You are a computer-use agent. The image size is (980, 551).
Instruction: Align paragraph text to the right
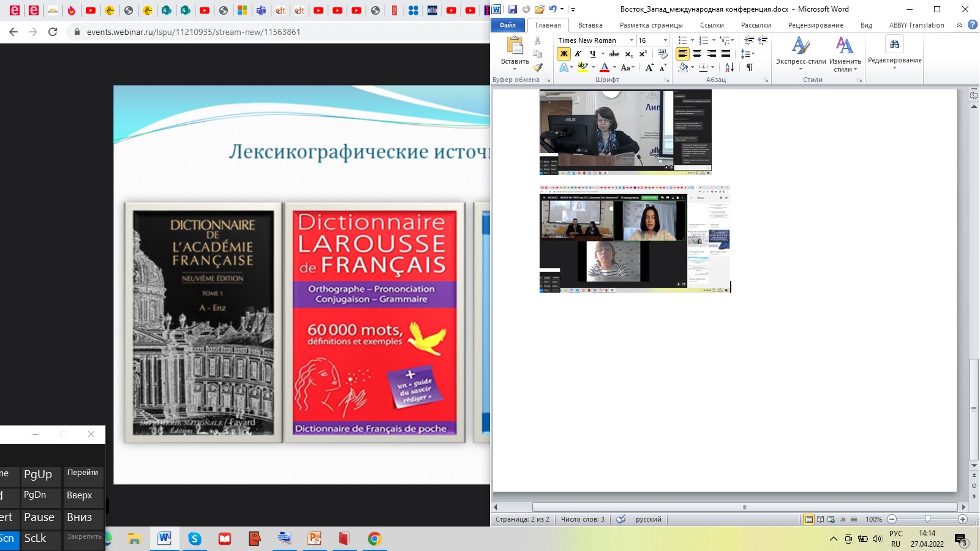tap(711, 54)
